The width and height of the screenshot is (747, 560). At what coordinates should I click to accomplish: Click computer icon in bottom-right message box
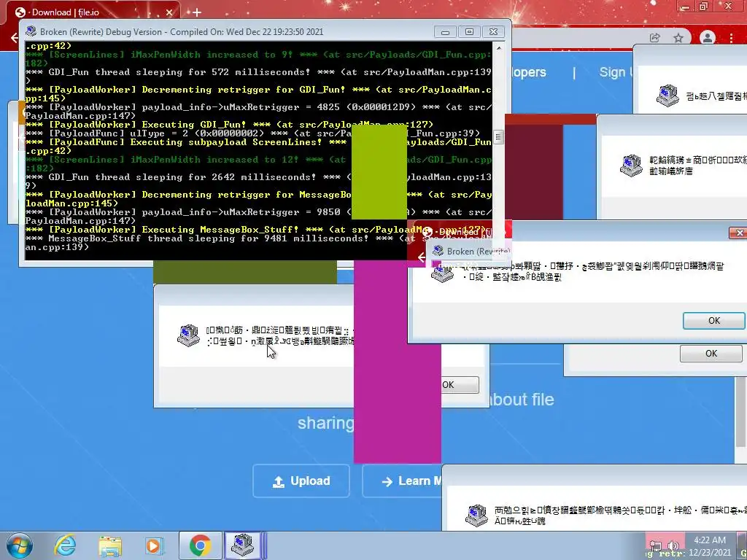(476, 516)
